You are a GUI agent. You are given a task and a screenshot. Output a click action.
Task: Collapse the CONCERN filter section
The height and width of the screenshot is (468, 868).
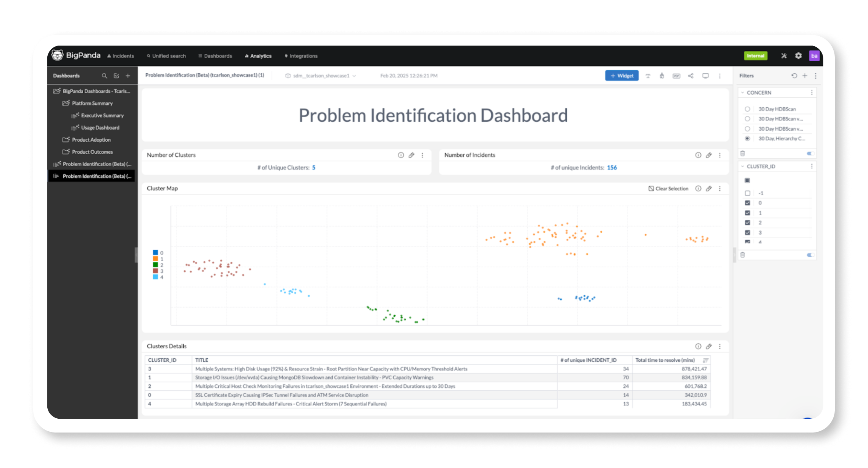[742, 92]
